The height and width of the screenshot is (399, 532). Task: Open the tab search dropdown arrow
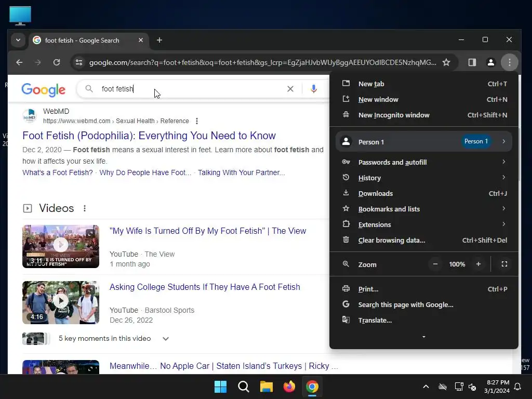[x=18, y=41]
